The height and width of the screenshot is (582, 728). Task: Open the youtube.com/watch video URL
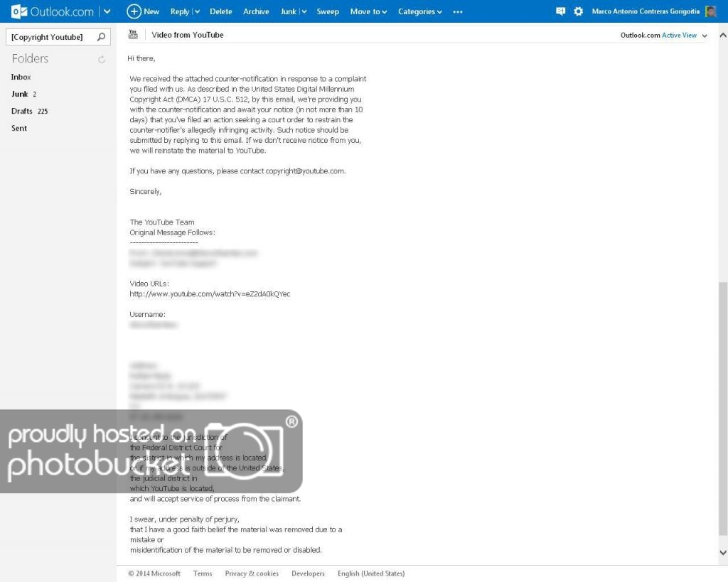[210, 293]
